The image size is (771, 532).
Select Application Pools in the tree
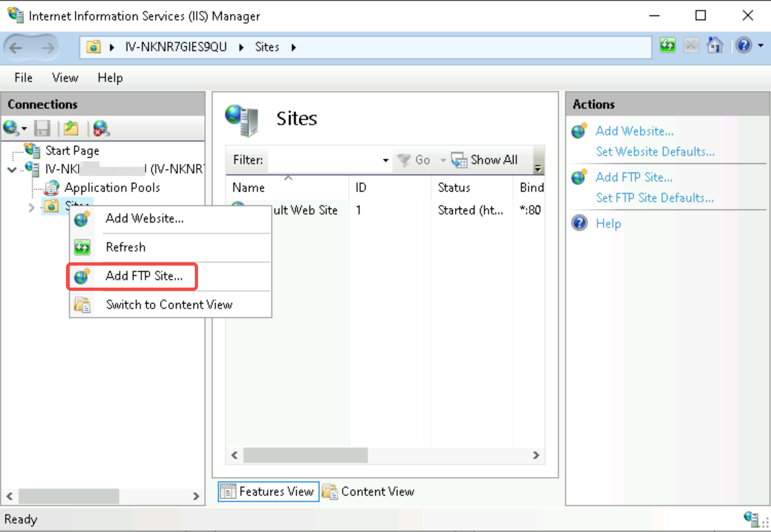[112, 187]
